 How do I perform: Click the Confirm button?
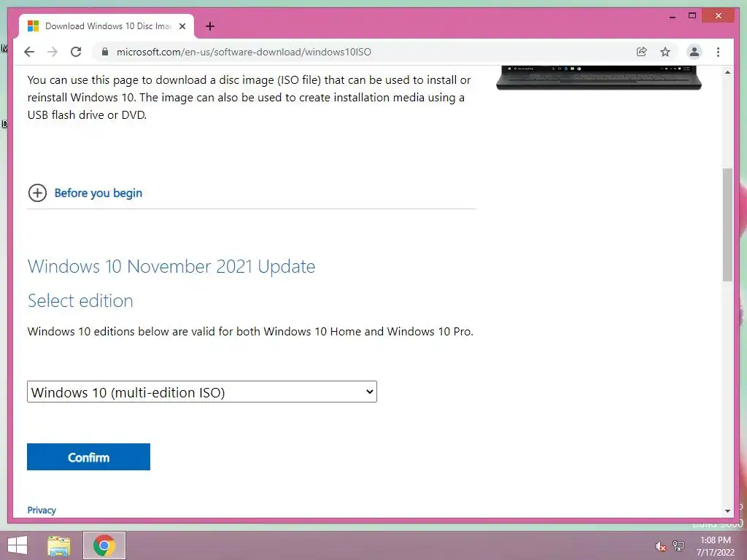88,457
